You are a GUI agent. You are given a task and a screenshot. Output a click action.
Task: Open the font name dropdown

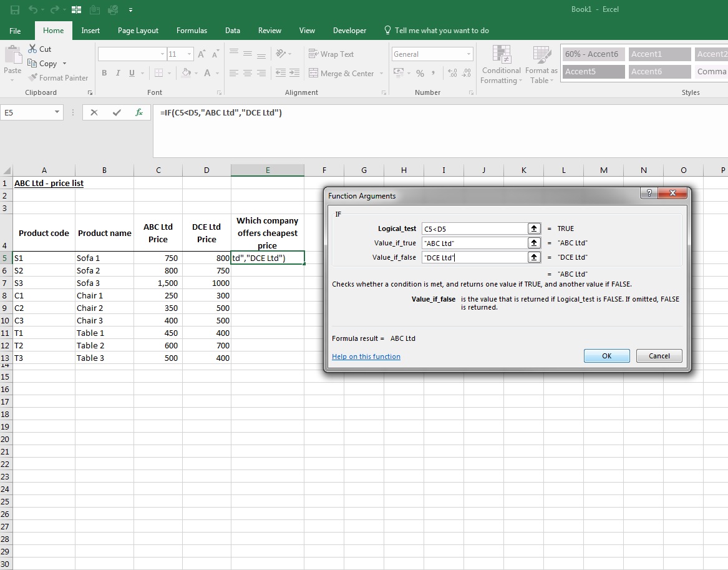coord(162,54)
